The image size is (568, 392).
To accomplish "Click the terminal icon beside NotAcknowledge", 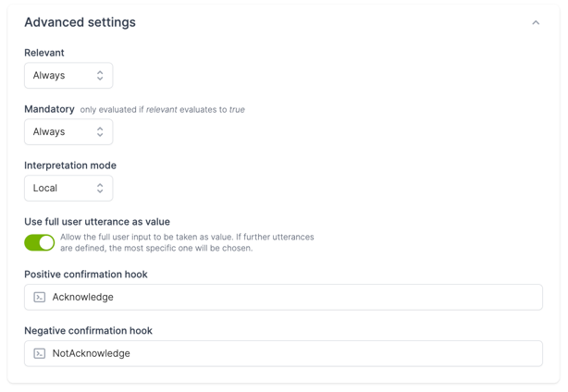I will pos(40,353).
